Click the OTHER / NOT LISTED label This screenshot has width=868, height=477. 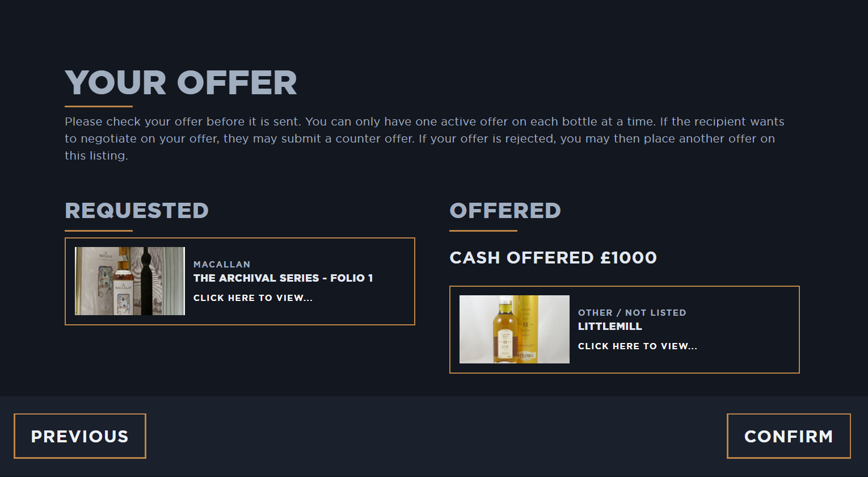click(632, 312)
